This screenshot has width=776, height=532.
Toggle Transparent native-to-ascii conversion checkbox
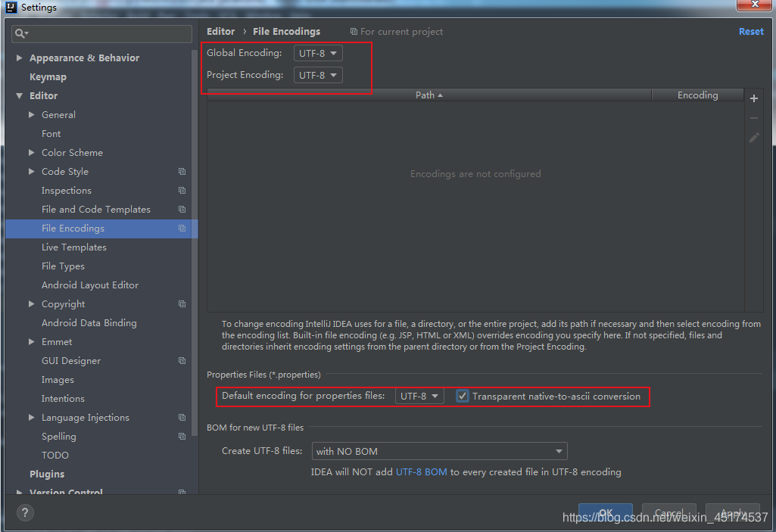coord(463,396)
